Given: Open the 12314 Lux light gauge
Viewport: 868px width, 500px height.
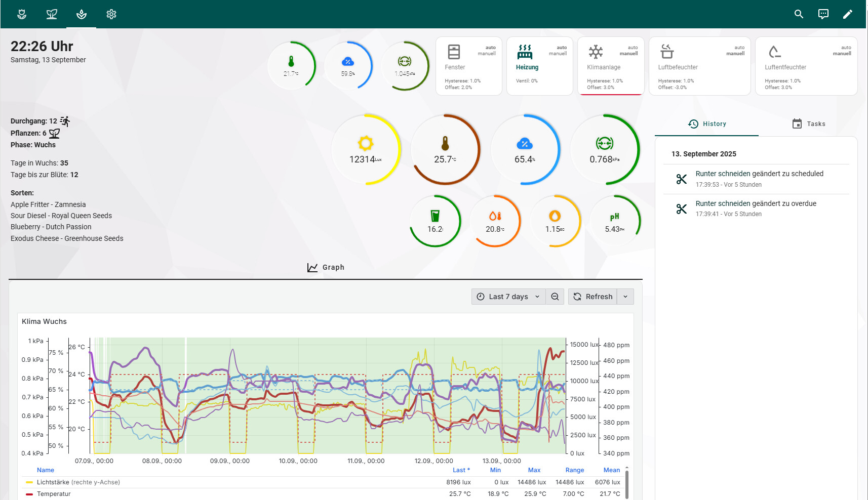Looking at the screenshot, I should (x=366, y=149).
